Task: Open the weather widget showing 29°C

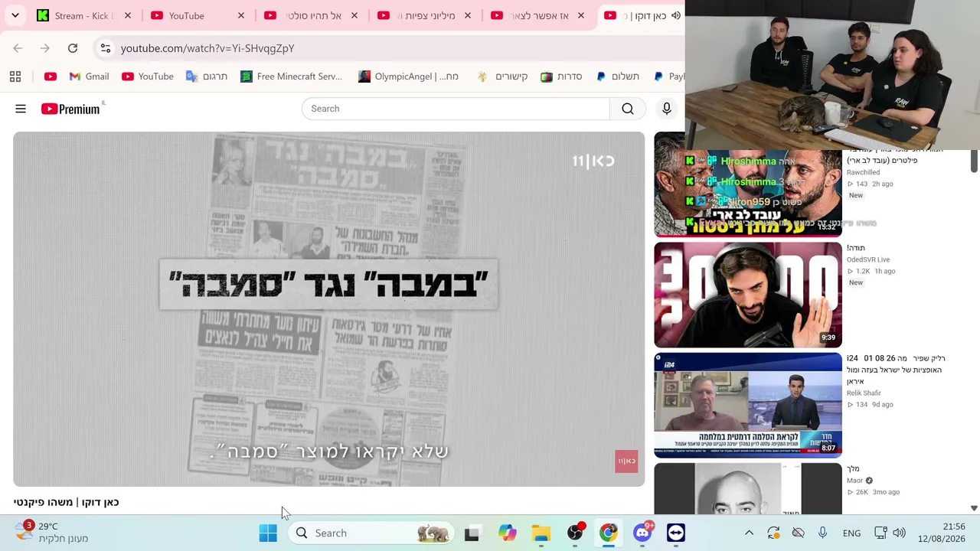Action: [x=52, y=533]
